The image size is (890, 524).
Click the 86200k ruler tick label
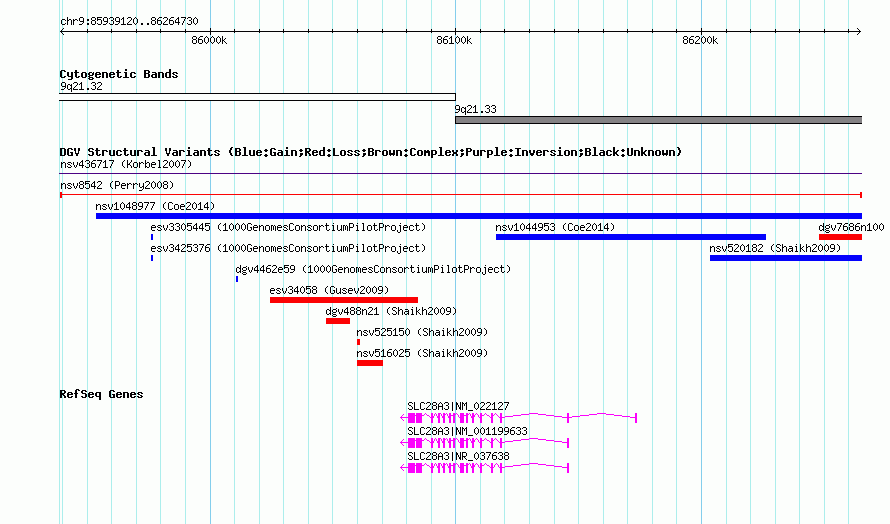point(700,40)
